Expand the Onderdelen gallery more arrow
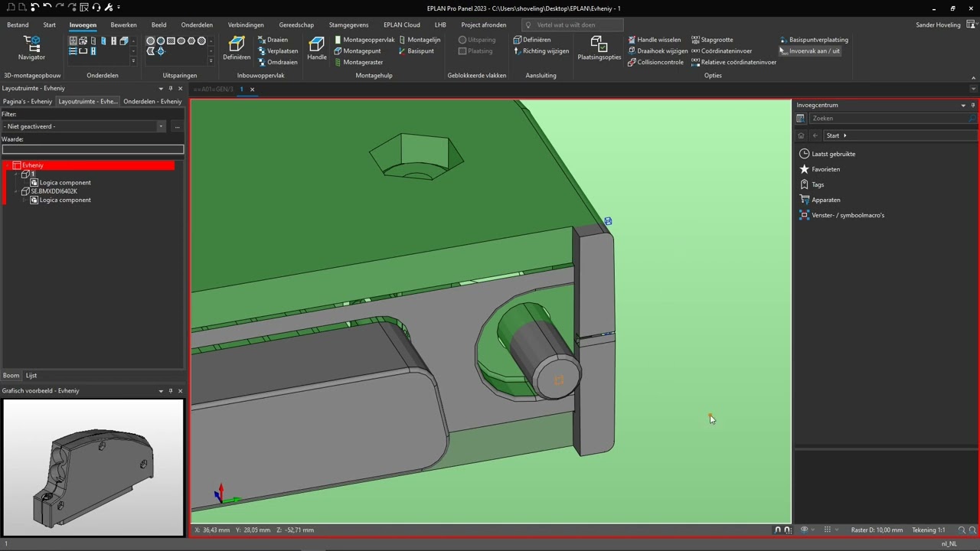Viewport: 980px width, 551px height. point(133,61)
